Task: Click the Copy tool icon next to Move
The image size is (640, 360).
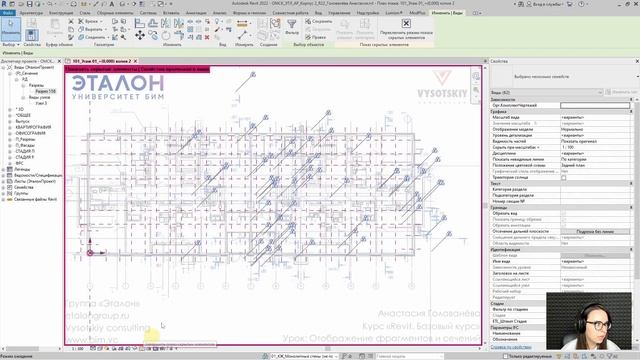Action: click(153, 36)
